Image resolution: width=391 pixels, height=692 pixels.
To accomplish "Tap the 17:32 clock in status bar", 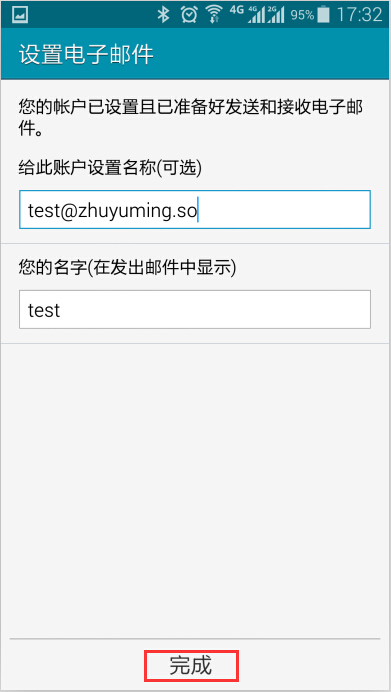I will pos(359,15).
